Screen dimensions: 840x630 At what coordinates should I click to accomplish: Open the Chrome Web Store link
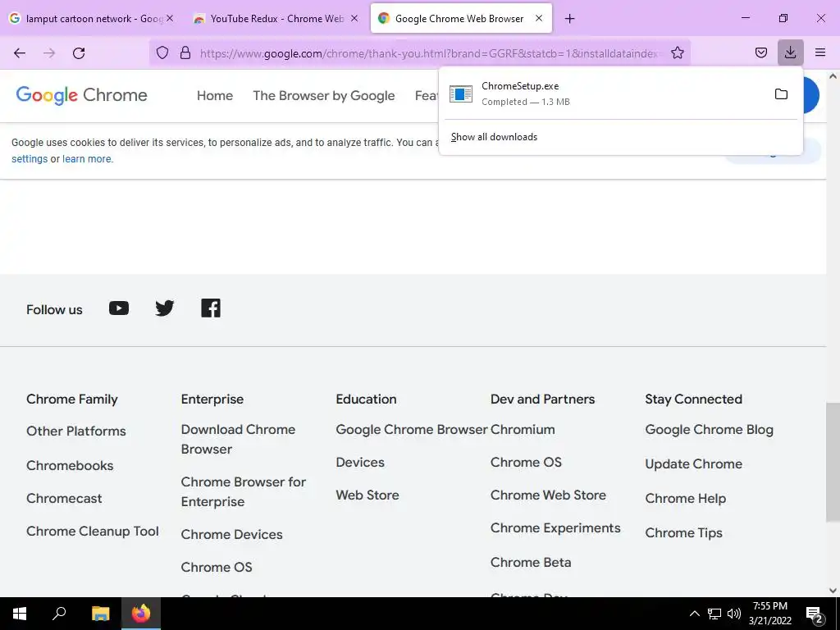[x=548, y=495]
